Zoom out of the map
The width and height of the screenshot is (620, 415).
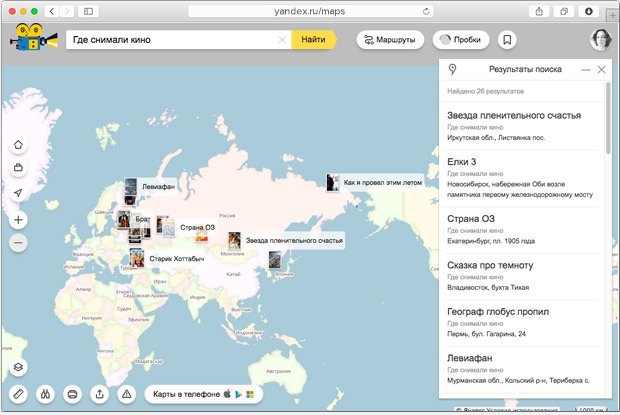[18, 243]
